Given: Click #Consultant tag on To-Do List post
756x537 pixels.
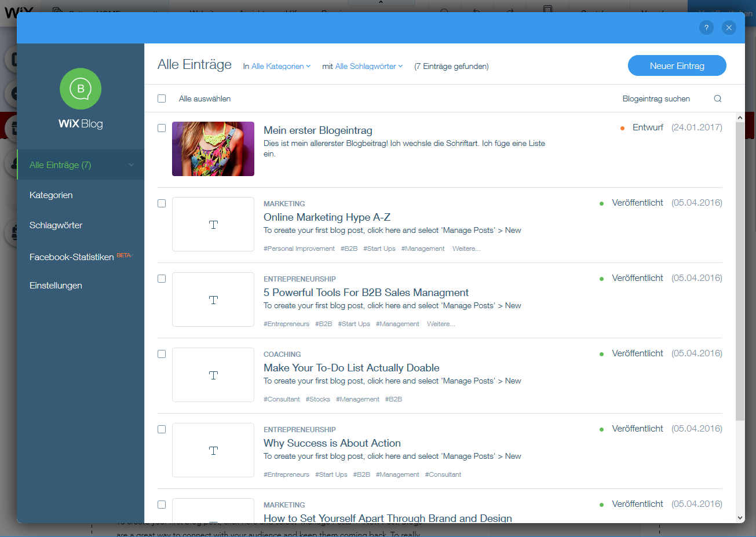Looking at the screenshot, I should 282,399.
